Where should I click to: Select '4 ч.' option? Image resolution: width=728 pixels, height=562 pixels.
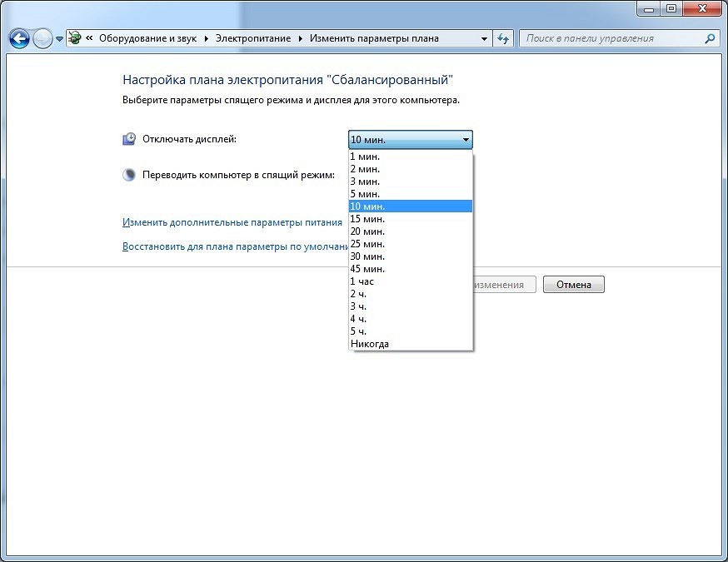point(411,319)
